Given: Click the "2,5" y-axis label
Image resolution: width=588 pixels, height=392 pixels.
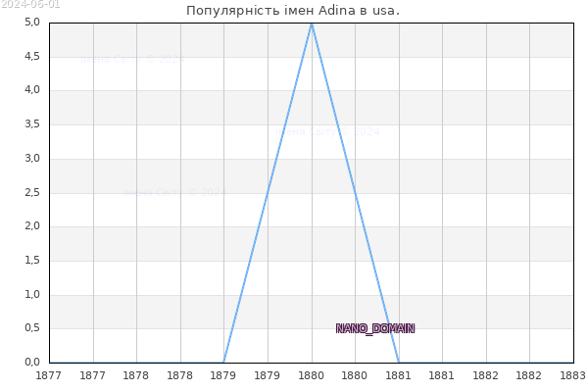Looking at the screenshot, I should [32, 192].
